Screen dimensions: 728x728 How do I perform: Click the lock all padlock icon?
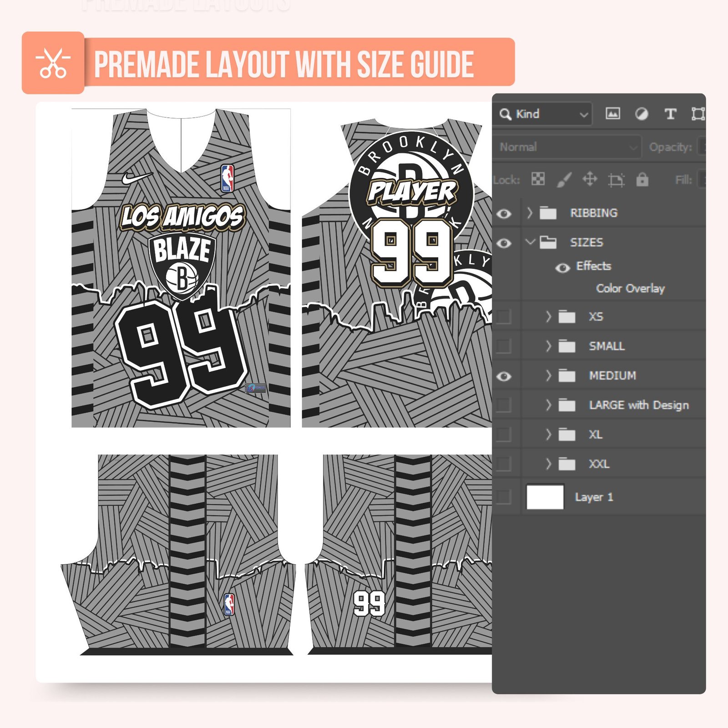[x=642, y=179]
